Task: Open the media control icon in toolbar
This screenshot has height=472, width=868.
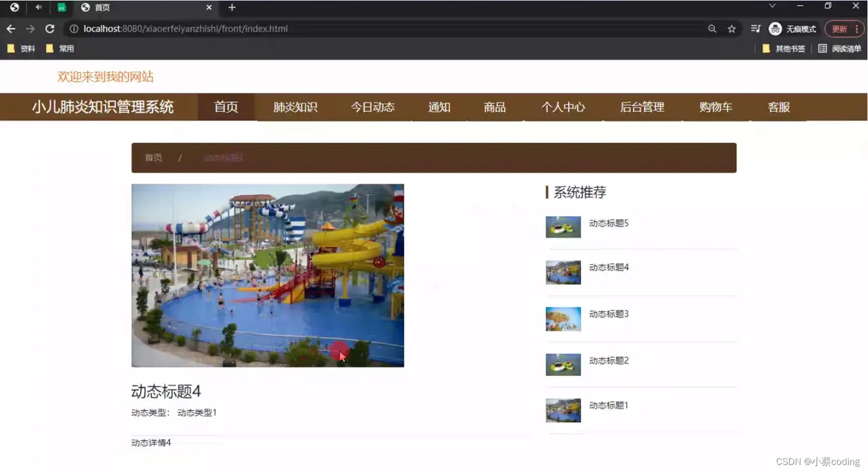Action: pyautogui.click(x=755, y=29)
